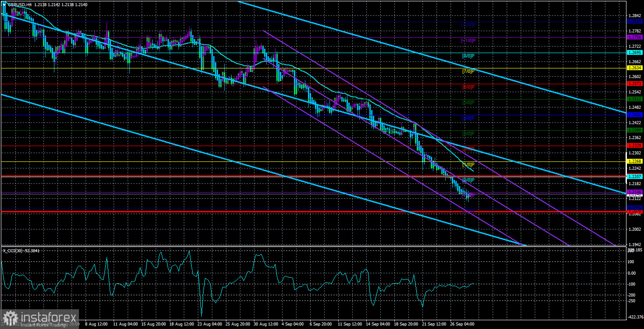Click the purple 1.2146 price tag

pyautogui.click(x=635, y=192)
